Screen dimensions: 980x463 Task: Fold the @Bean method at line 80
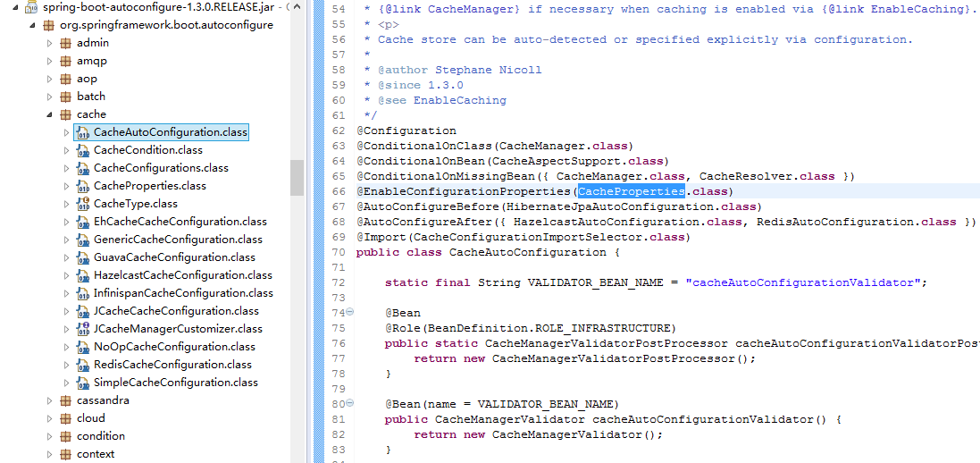pos(350,404)
